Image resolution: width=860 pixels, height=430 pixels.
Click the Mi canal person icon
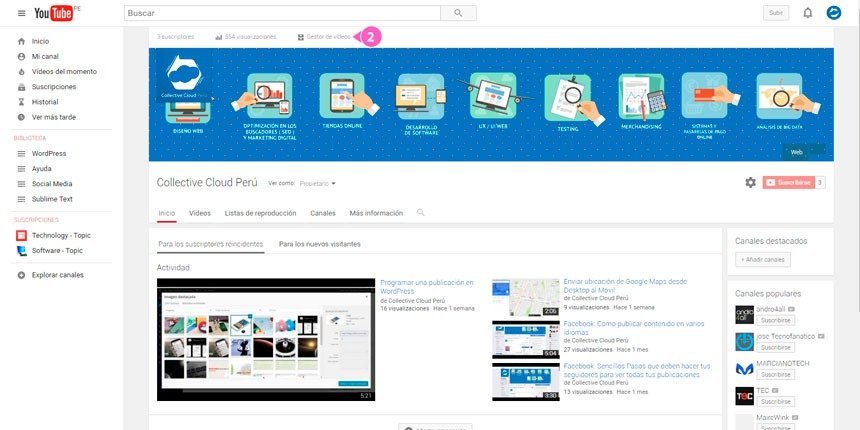pyautogui.click(x=21, y=56)
